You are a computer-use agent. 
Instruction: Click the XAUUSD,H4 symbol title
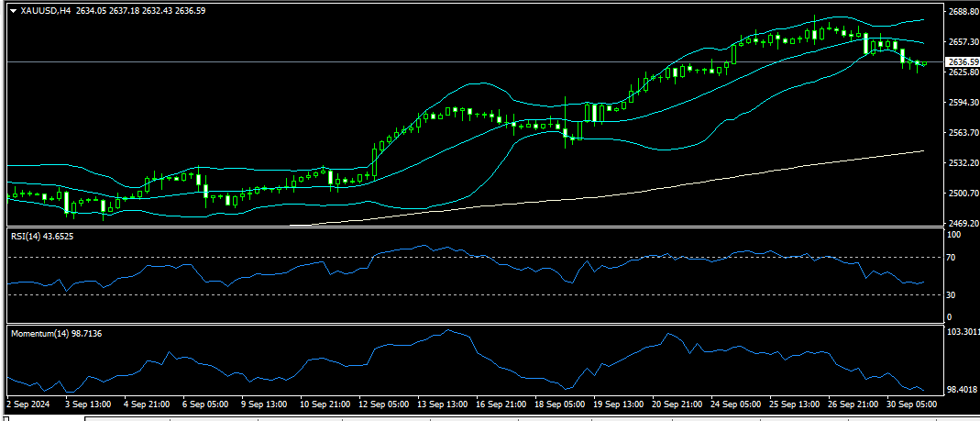[x=46, y=11]
